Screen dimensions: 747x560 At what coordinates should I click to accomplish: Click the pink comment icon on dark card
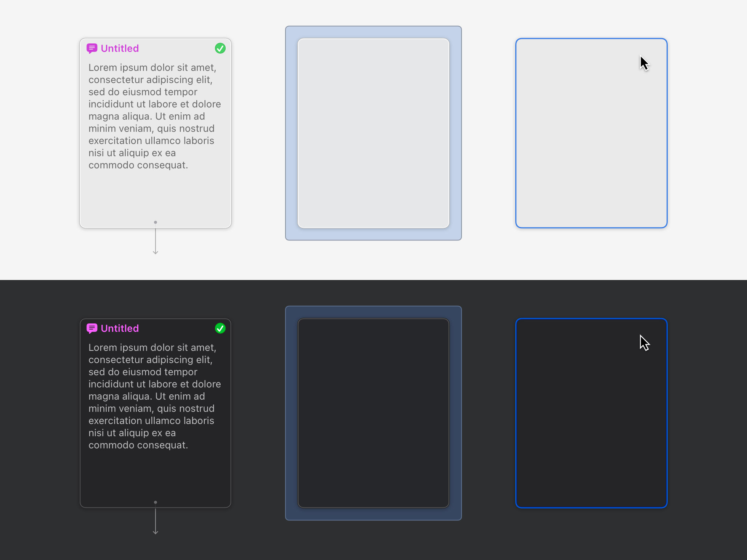[x=92, y=328]
